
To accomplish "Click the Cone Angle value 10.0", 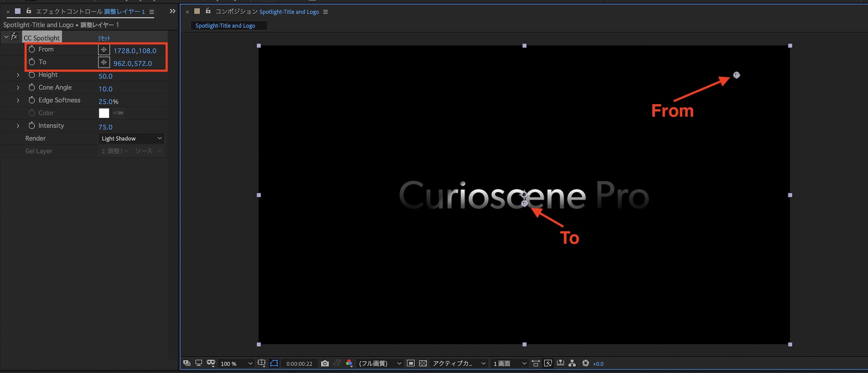I will pyautogui.click(x=105, y=89).
